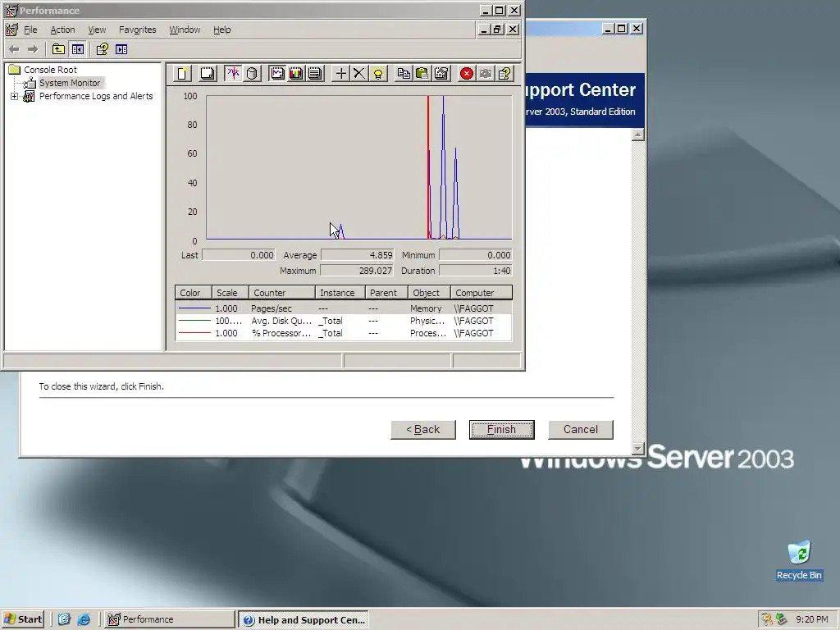Select Console Root in the tree
This screenshot has height=630, width=840.
click(50, 70)
